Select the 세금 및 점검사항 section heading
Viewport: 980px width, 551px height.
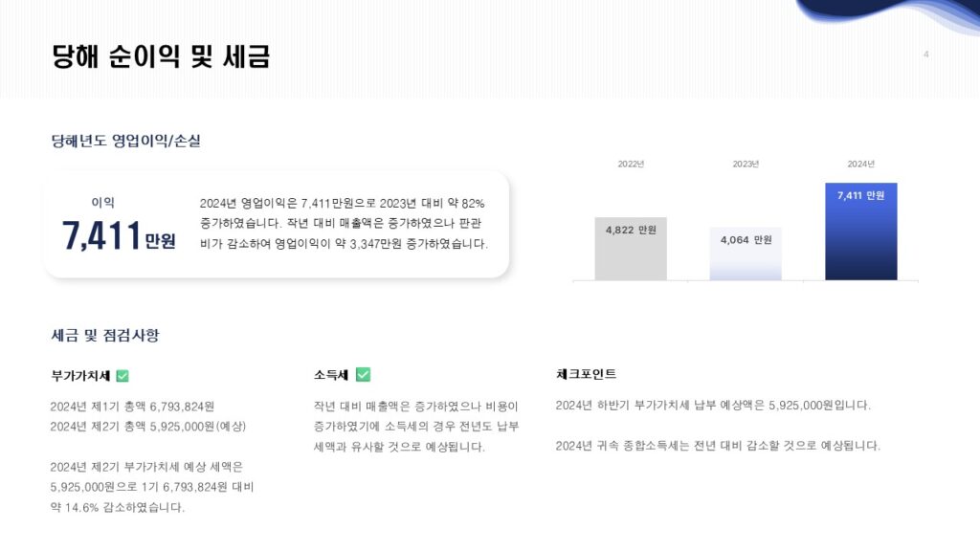pyautogui.click(x=104, y=336)
